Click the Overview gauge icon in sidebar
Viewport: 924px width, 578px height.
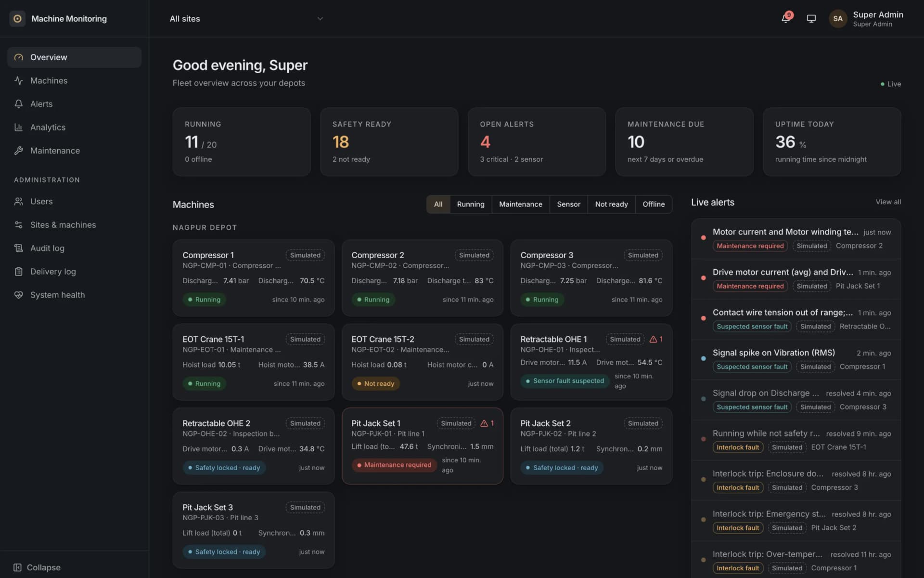pyautogui.click(x=19, y=57)
